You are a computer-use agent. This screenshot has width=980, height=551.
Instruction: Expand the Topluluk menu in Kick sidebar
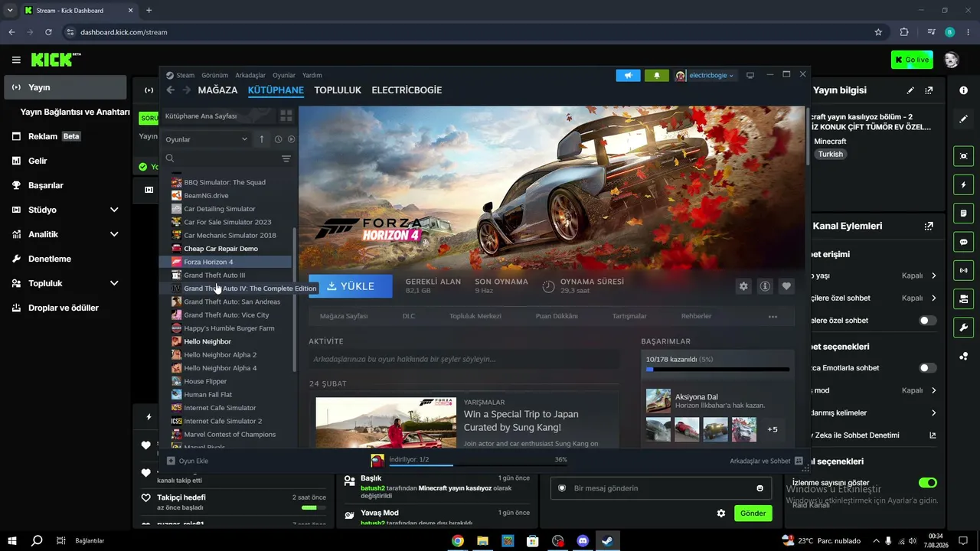[114, 283]
